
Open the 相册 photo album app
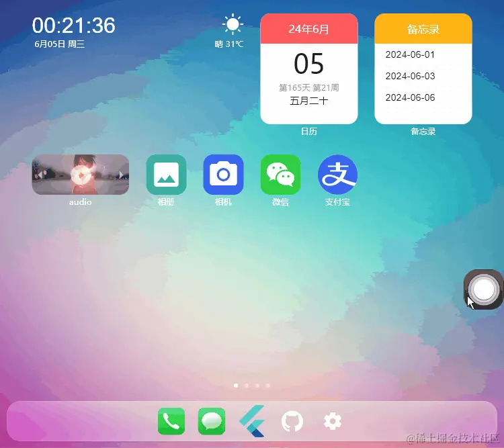pos(166,175)
